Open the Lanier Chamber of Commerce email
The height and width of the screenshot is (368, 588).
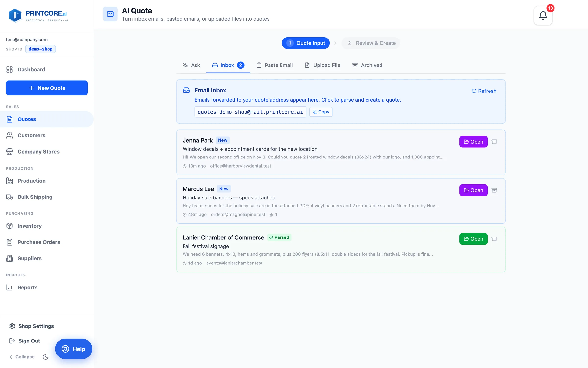pos(473,239)
